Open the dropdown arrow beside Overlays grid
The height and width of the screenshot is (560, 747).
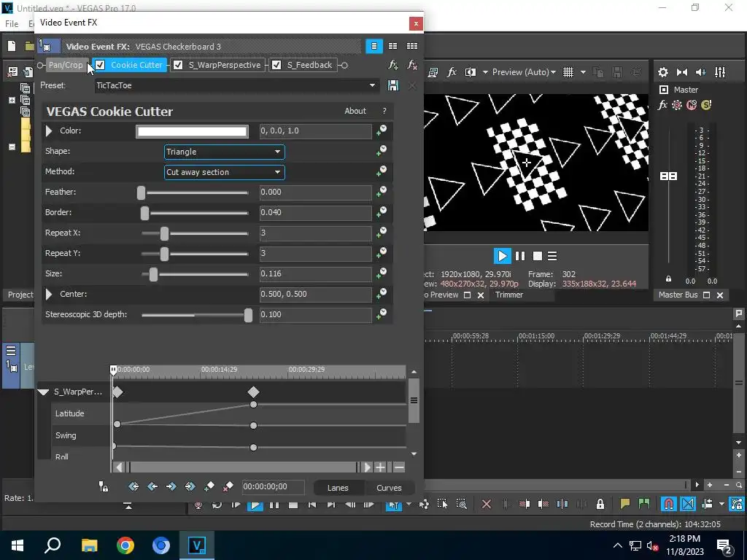(x=583, y=72)
